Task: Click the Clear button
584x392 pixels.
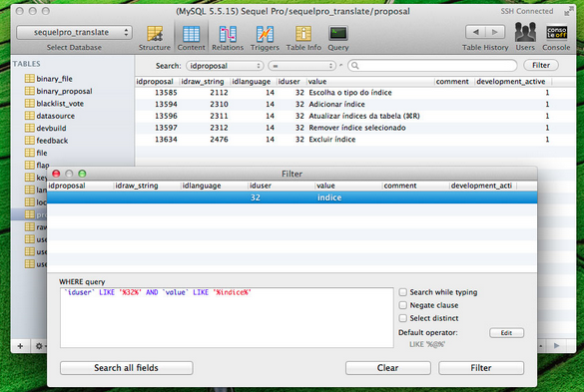Action: 387,368
